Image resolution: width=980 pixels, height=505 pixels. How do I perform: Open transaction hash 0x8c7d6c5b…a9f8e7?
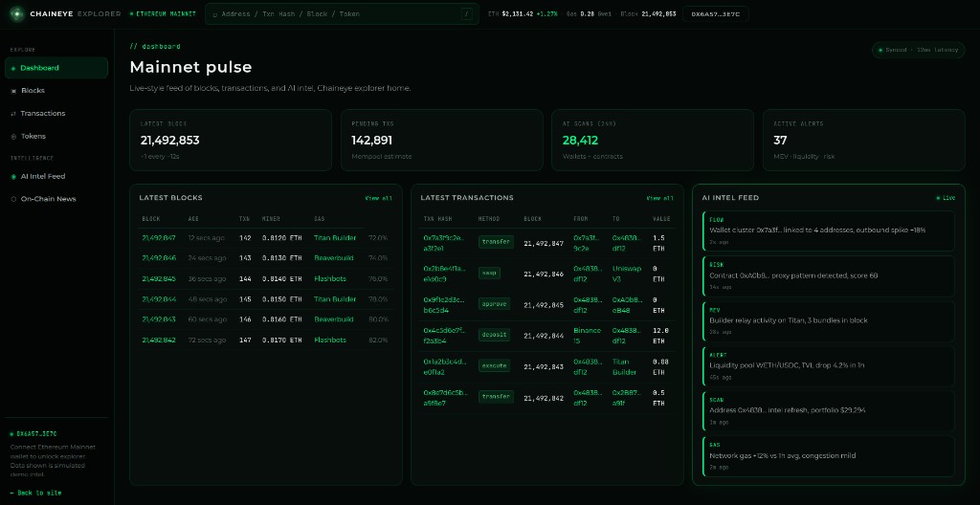pyautogui.click(x=444, y=398)
